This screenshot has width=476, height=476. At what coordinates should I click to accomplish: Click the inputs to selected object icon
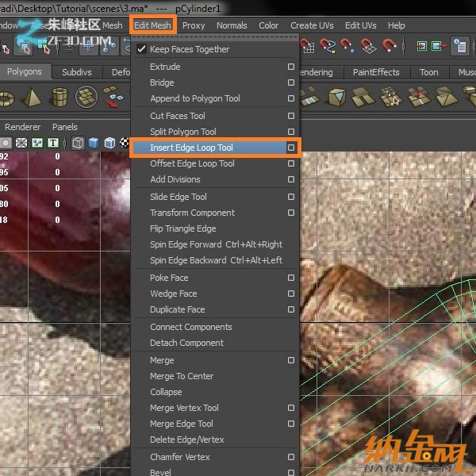pos(421,46)
